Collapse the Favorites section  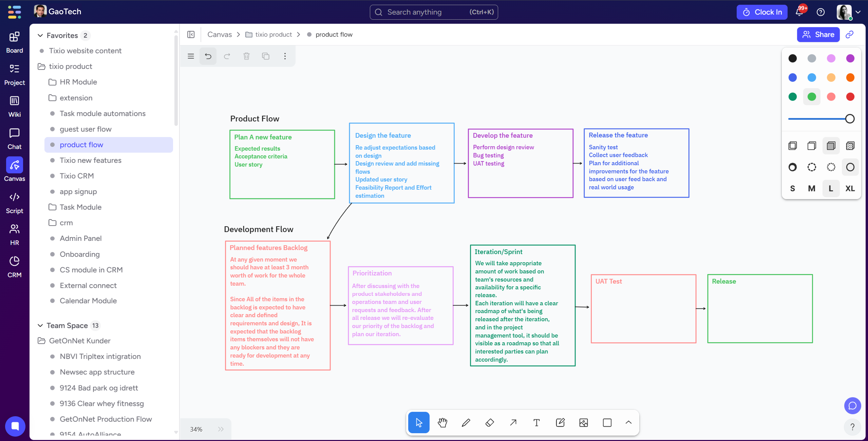point(40,35)
